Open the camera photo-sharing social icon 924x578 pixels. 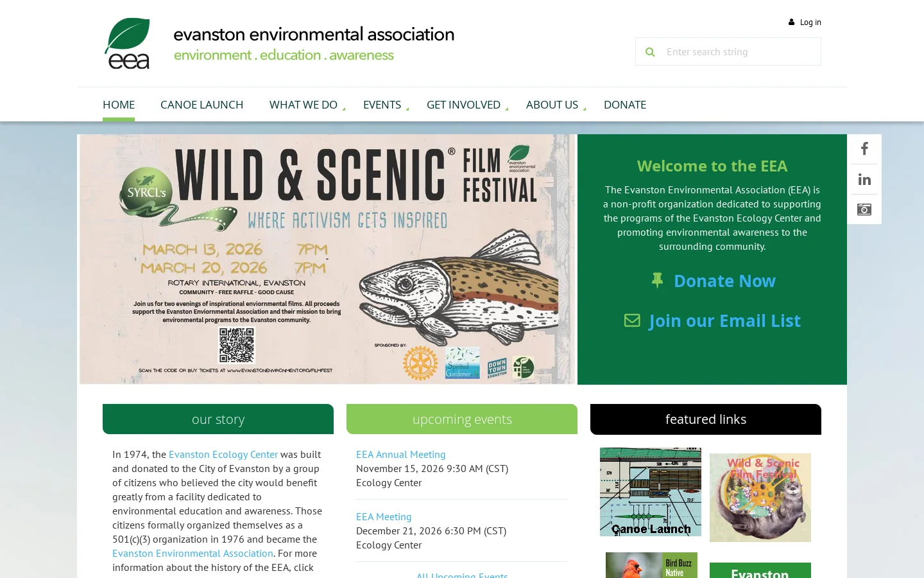(864, 209)
